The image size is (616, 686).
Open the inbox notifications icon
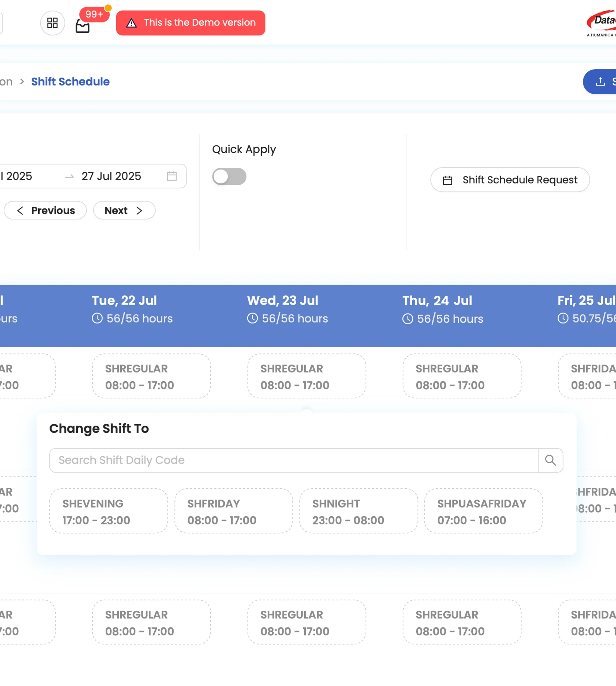82,26
